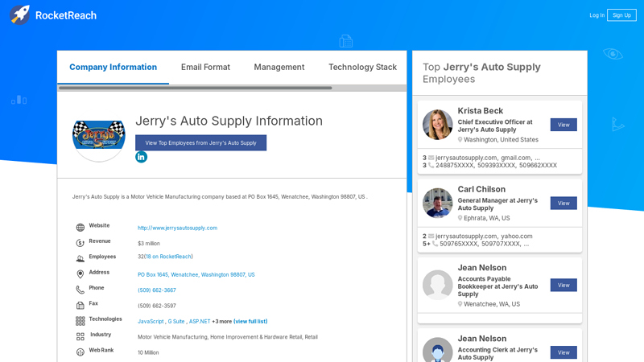
Task: Click View Top Employees from Jerry's Auto Supply
Action: [200, 143]
